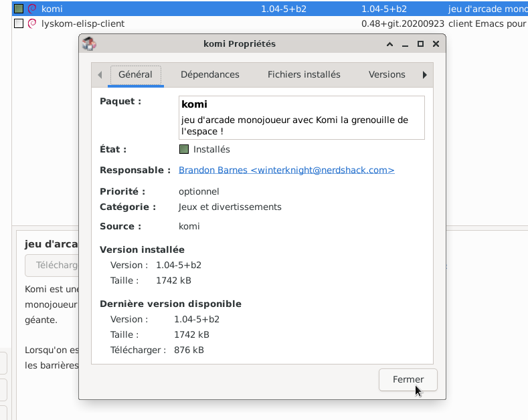Click the Fermer button
This screenshot has width=528, height=420.
[408, 380]
